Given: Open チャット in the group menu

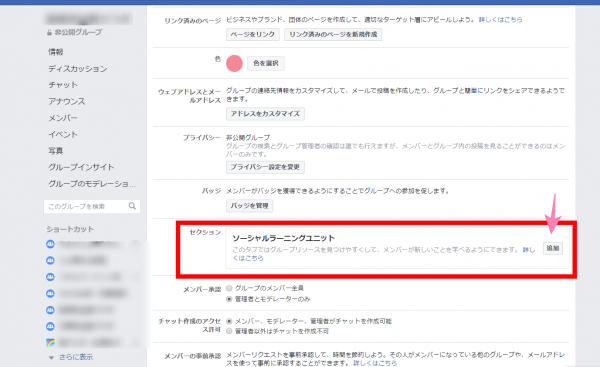Looking at the screenshot, I should (x=63, y=85).
